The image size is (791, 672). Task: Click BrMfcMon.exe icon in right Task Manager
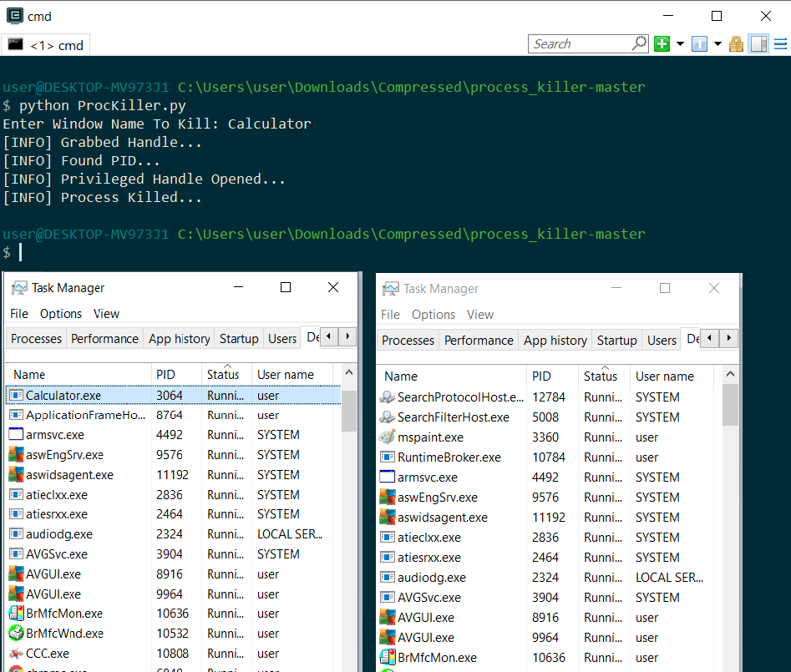(388, 657)
